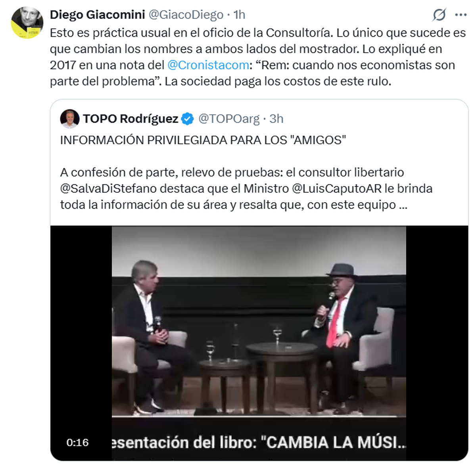The image size is (476, 468).
Task: Click the blue verified badge next to TOPO Rodríguez
Action: pyautogui.click(x=188, y=119)
